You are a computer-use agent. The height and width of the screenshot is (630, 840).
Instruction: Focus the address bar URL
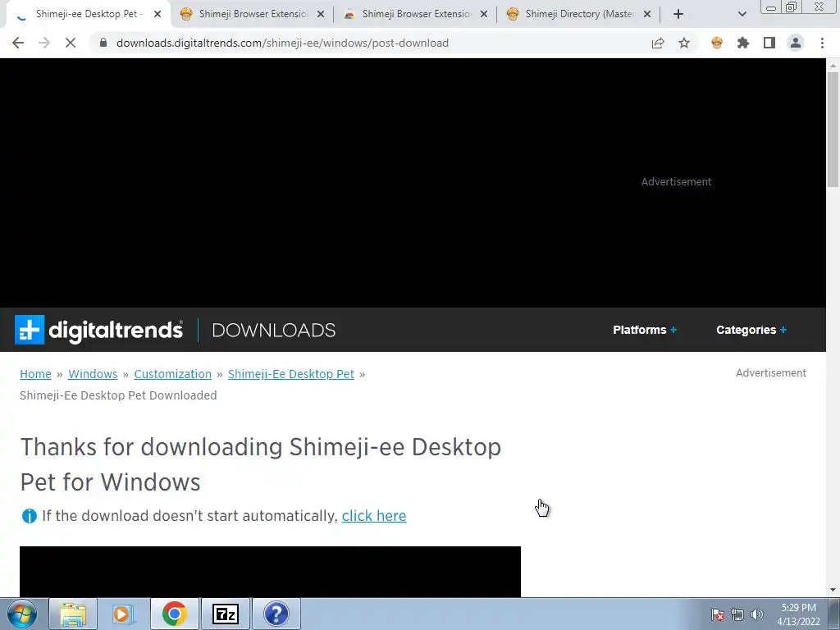(x=282, y=43)
